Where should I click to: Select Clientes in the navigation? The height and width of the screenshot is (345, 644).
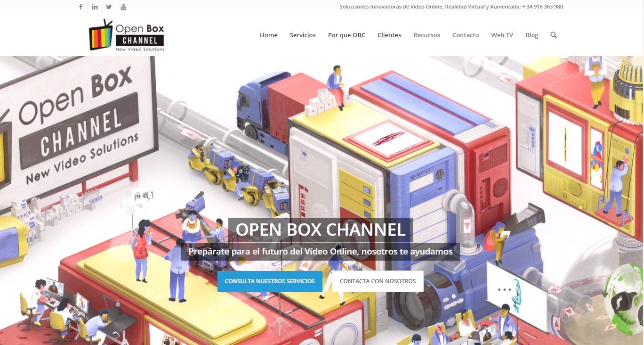389,35
